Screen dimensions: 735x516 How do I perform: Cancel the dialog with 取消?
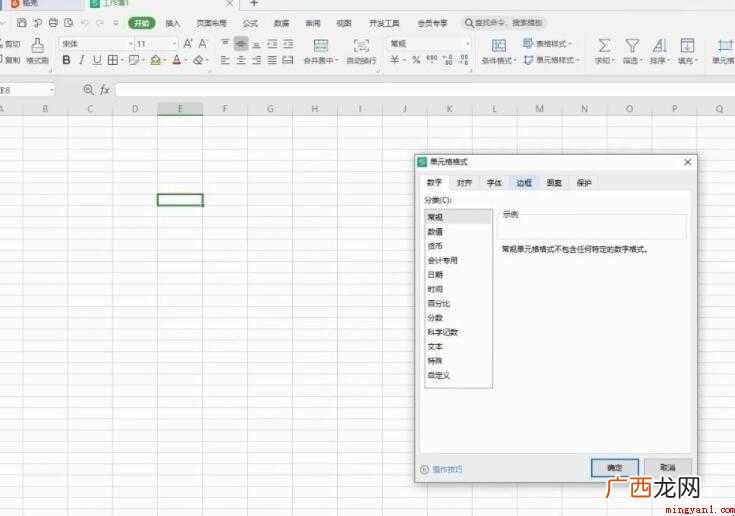click(668, 467)
